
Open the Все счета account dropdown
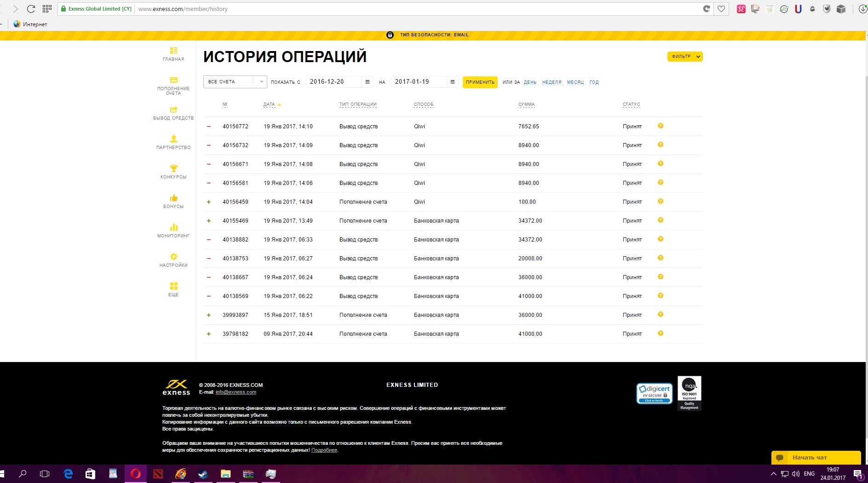(x=235, y=82)
